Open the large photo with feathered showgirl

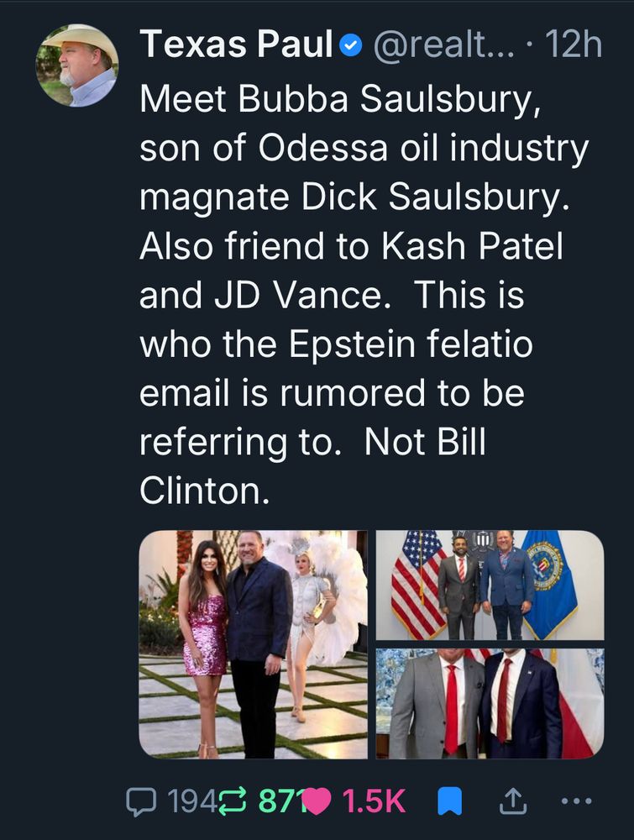253,643
